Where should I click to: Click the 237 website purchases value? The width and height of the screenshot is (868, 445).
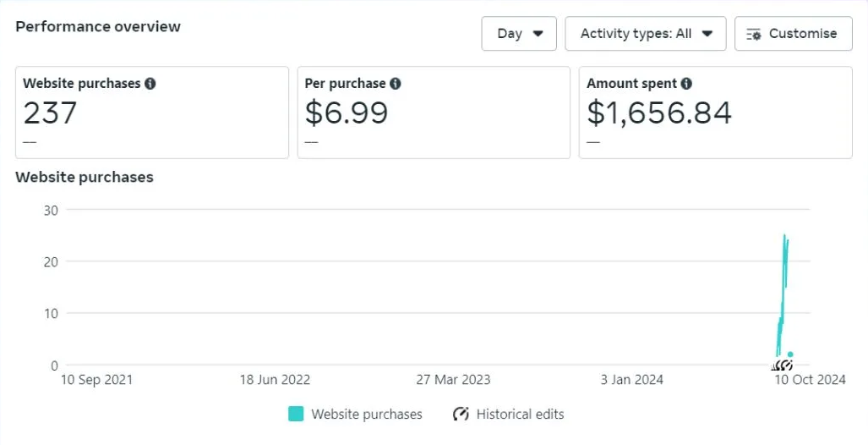50,113
